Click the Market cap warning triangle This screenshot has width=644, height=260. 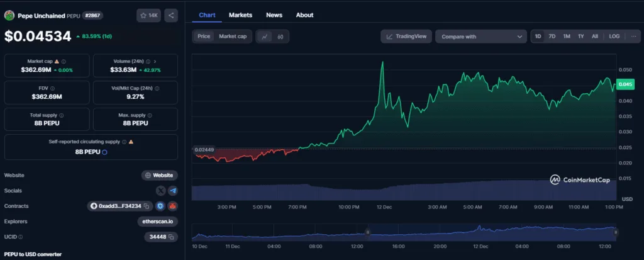pyautogui.click(x=57, y=61)
